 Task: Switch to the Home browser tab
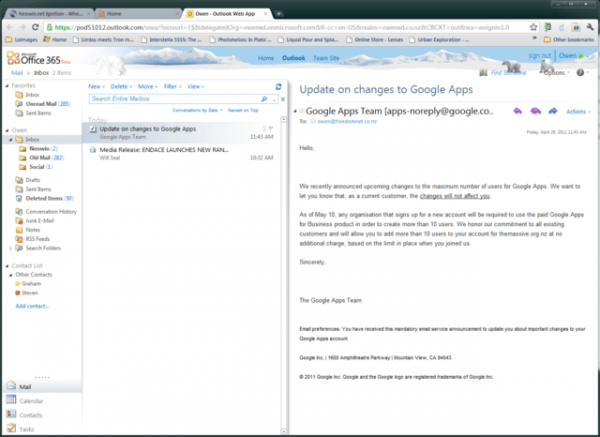(x=138, y=13)
